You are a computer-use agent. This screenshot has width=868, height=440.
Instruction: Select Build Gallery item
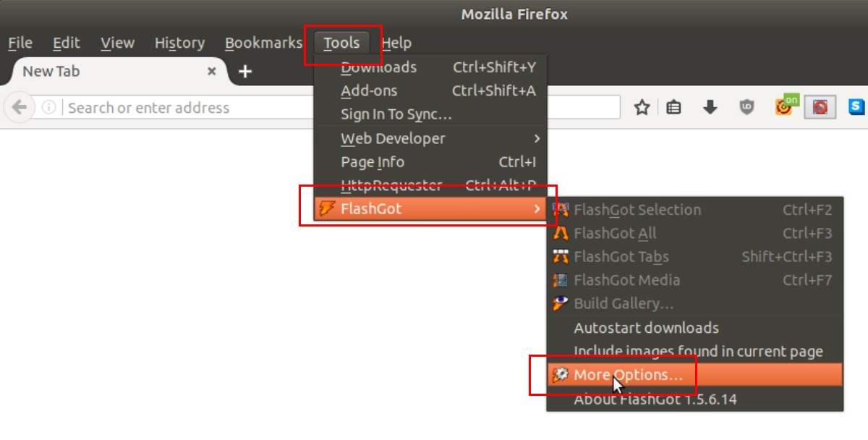[x=694, y=303]
